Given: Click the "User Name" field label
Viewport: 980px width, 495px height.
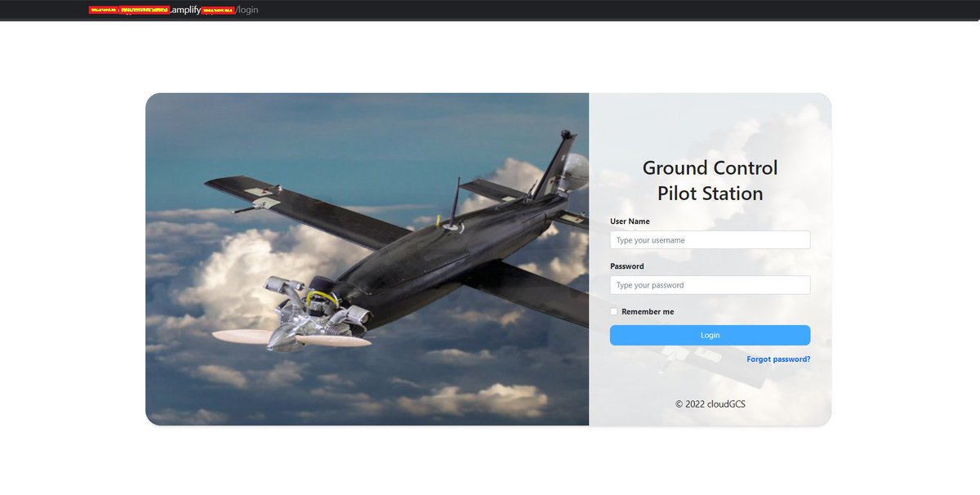Looking at the screenshot, I should (630, 221).
